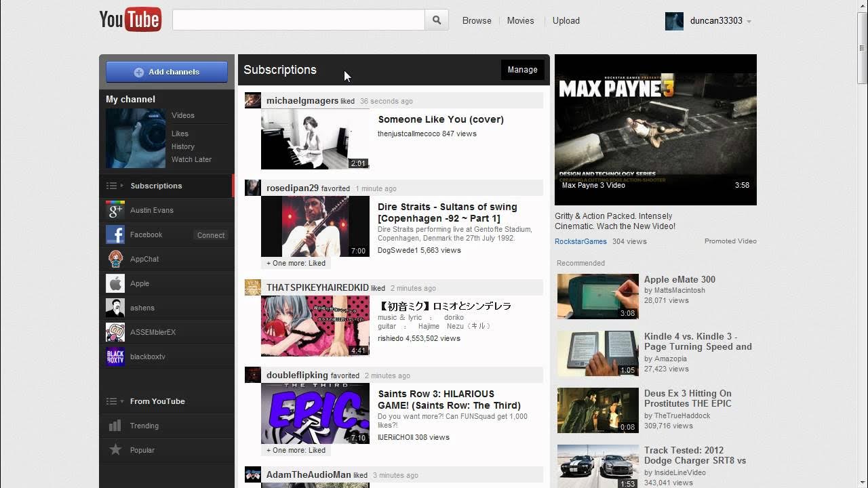The height and width of the screenshot is (488, 868).
Task: Click the doubleflipking username
Action: pyautogui.click(x=297, y=375)
